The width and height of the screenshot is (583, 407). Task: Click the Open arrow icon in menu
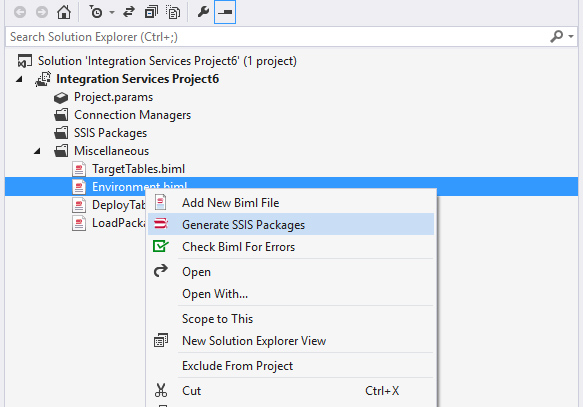click(x=161, y=271)
